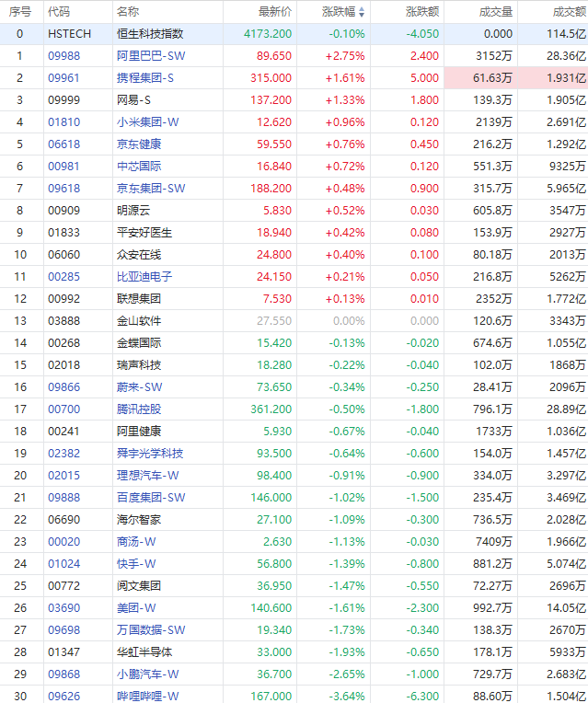Open 京东集团-SW stock name
The image size is (588, 703).
tap(151, 188)
